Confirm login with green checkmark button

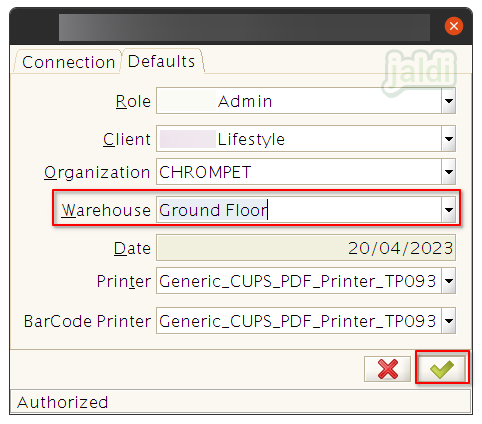[x=442, y=369]
